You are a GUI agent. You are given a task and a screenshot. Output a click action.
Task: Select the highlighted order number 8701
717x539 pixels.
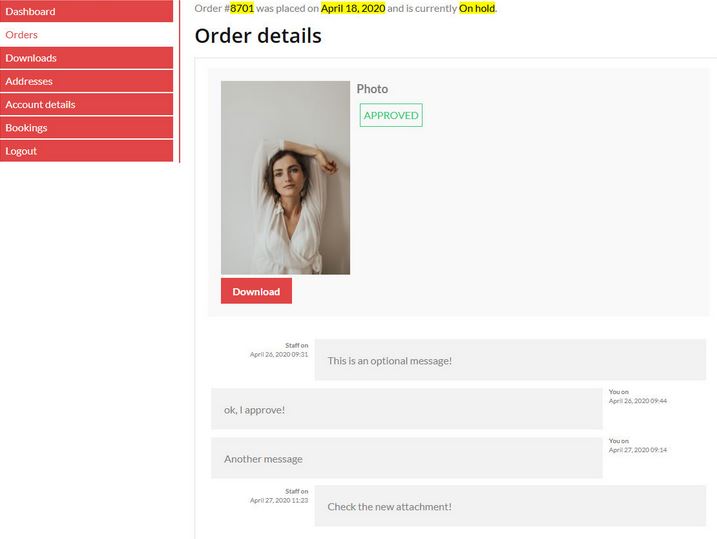pos(242,8)
